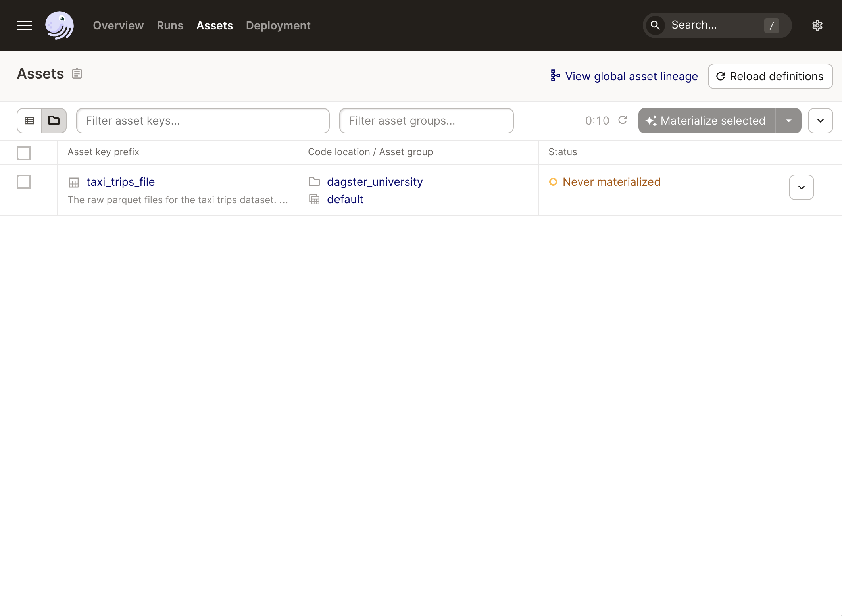Image resolution: width=842 pixels, height=616 pixels.
Task: Click the asset group icon beside default
Action: point(314,199)
